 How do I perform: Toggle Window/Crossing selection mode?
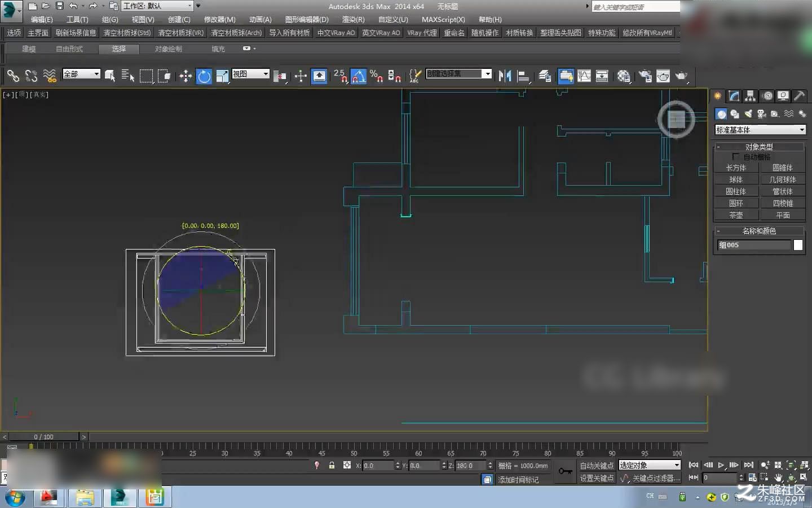tap(164, 76)
